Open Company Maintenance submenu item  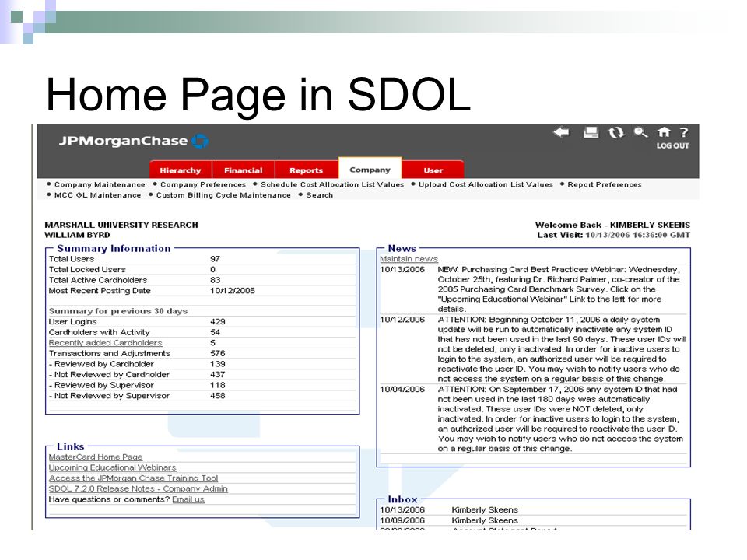point(100,184)
